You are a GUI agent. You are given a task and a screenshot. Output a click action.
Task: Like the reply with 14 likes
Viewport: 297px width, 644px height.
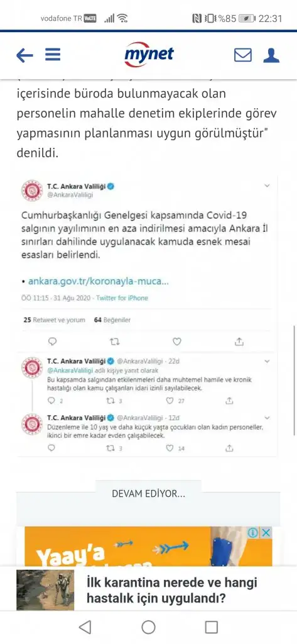coord(170,448)
